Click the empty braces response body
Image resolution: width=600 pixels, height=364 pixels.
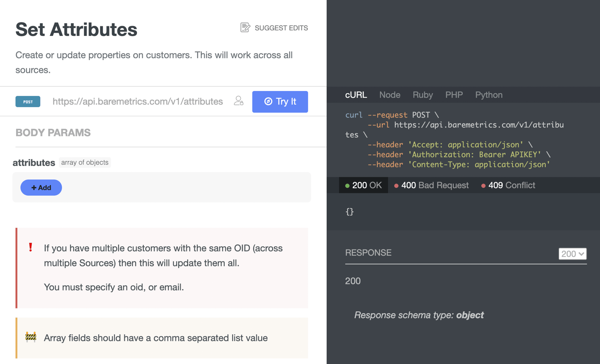350,212
